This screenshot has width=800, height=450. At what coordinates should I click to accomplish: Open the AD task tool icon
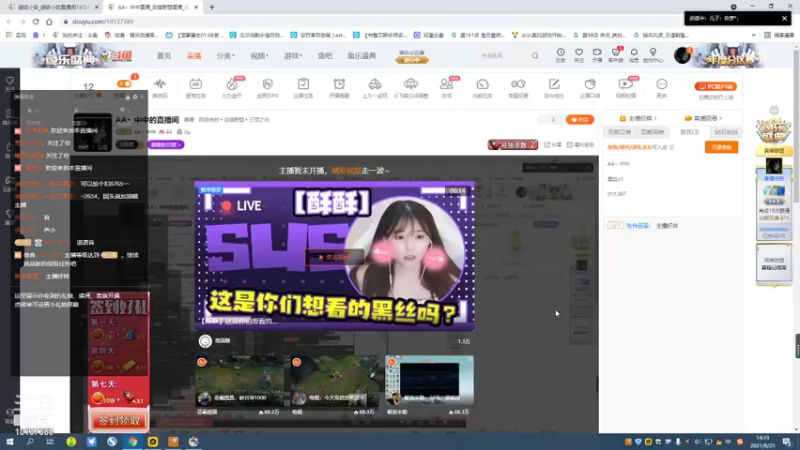(195, 88)
